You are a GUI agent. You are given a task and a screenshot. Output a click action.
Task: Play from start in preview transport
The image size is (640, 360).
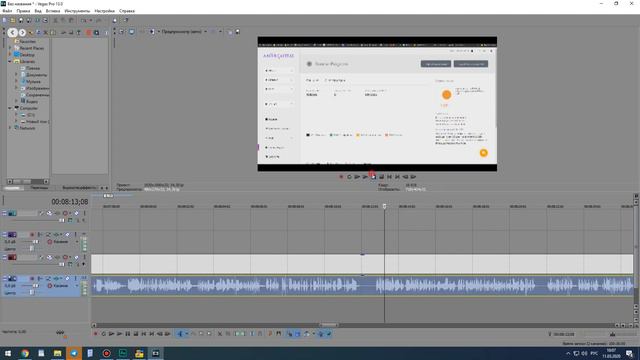357,177
